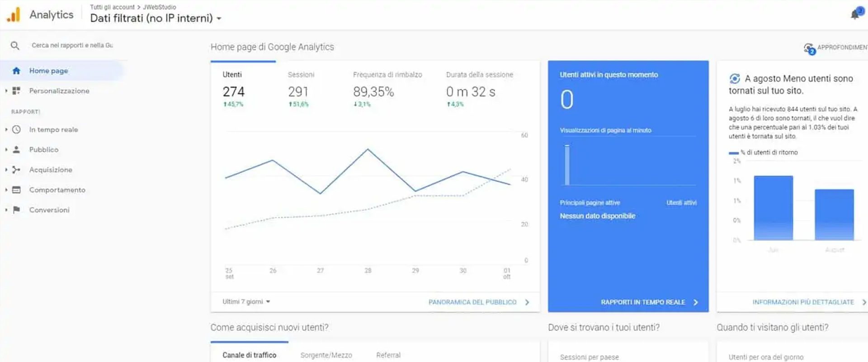This screenshot has width=868, height=362.
Task: Click the 274 users value
Action: pyautogui.click(x=233, y=92)
